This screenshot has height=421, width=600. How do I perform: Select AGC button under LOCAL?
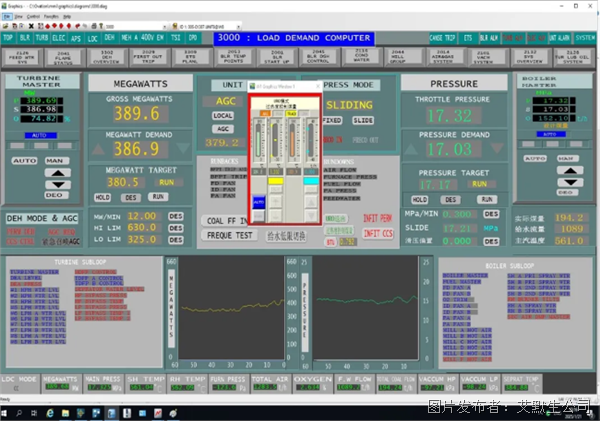click(223, 129)
